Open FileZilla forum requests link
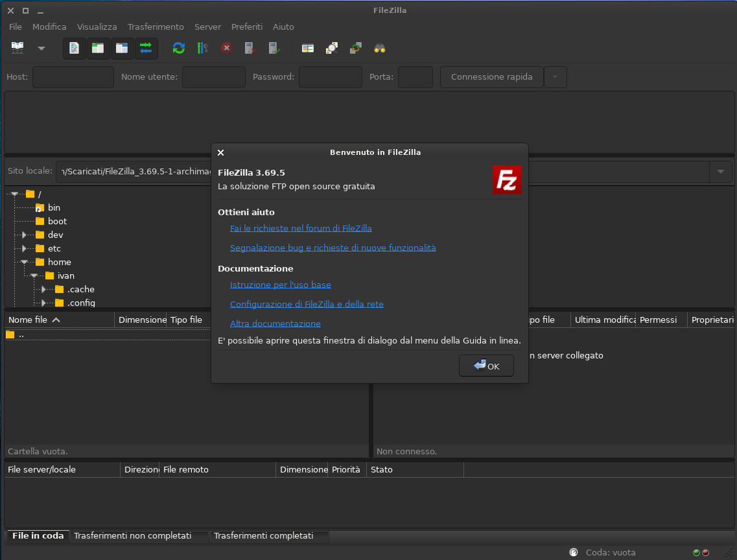 click(x=301, y=228)
